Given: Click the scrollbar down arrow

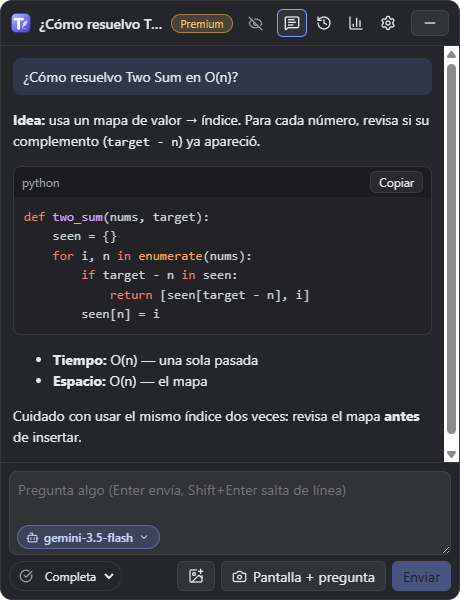Looking at the screenshot, I should point(451,455).
